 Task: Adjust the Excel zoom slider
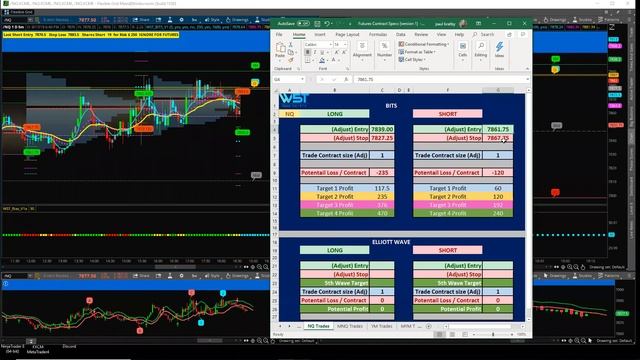tap(493, 334)
